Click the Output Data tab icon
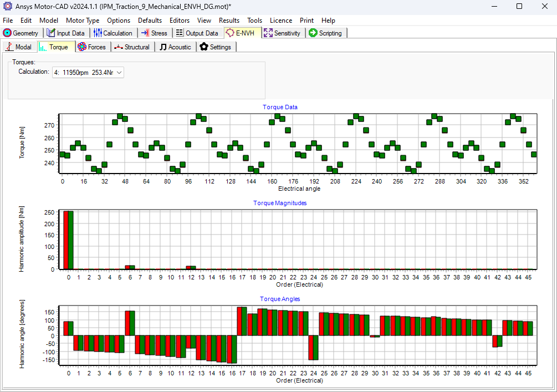The width and height of the screenshot is (557, 392). point(179,33)
